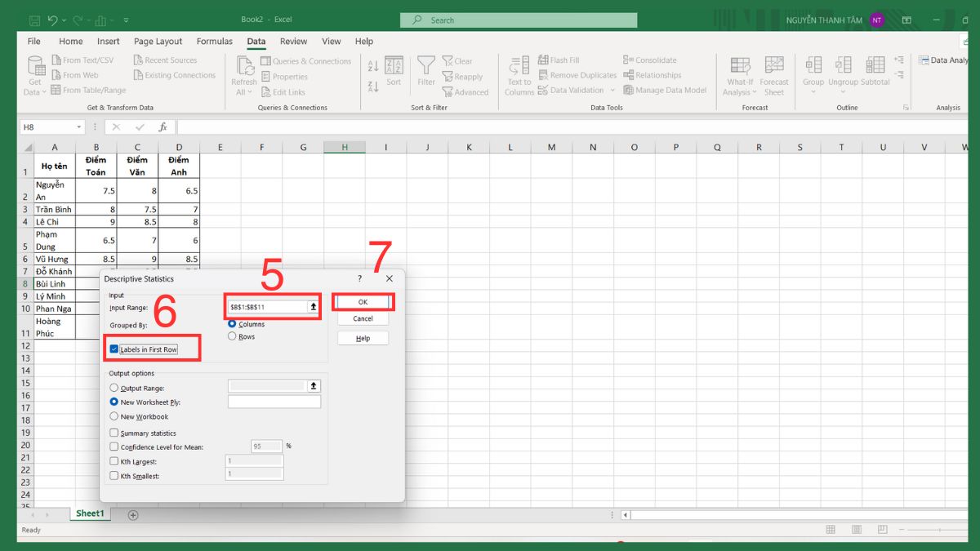Click the Undo arrow
This screenshot has width=980, height=551.
pos(53,20)
